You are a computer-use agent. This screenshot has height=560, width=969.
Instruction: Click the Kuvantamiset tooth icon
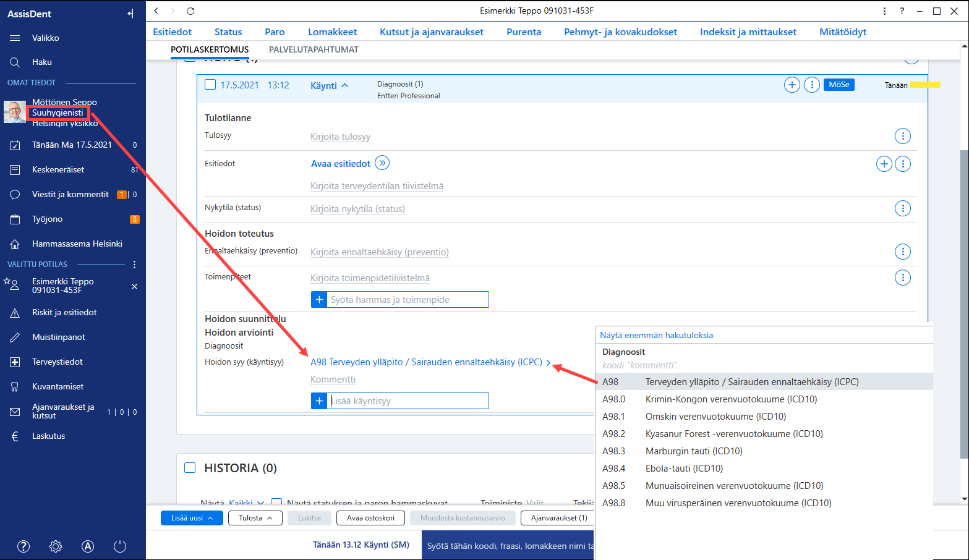tap(15, 387)
